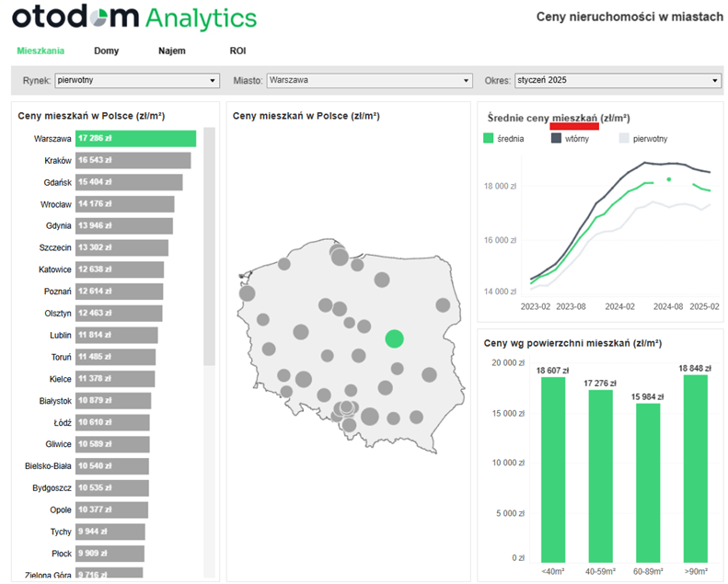Screen dimensions: 728x584
Task: Expand the Okres dropdown styczeń 2025
Action: click(x=617, y=81)
